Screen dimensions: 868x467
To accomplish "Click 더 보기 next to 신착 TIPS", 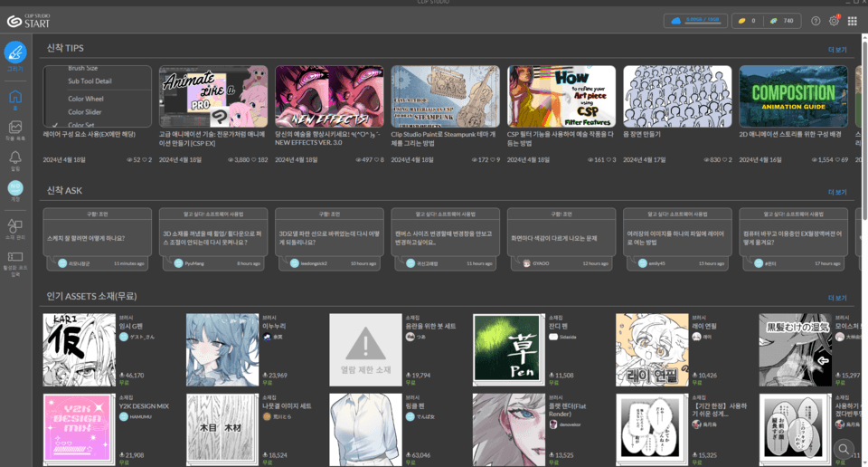I will [837, 49].
